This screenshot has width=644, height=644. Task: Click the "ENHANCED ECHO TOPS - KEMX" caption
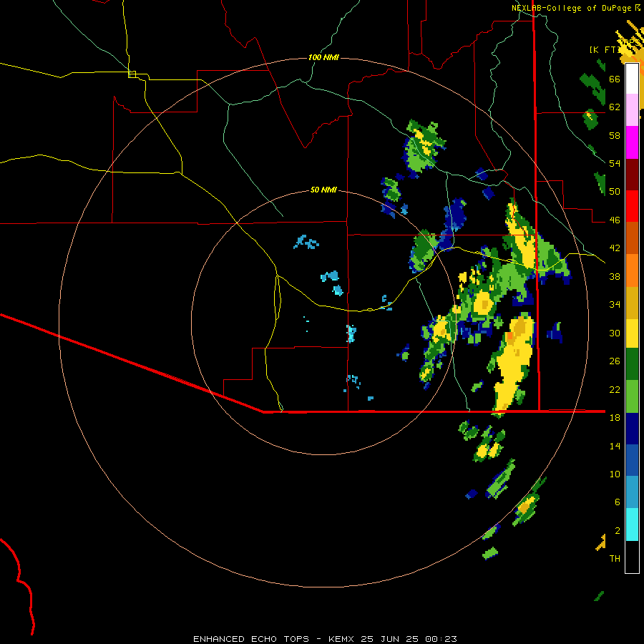[275, 639]
